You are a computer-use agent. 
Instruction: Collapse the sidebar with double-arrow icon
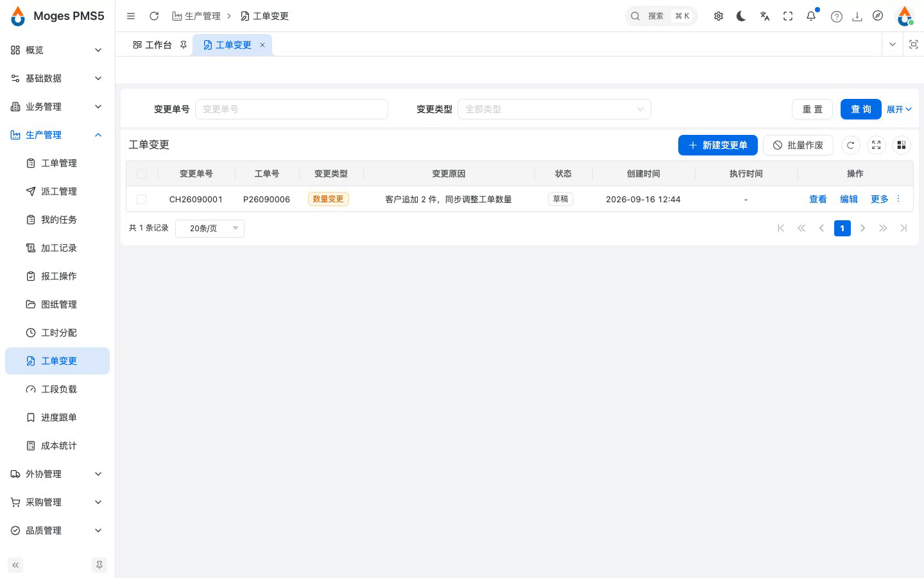[15, 565]
